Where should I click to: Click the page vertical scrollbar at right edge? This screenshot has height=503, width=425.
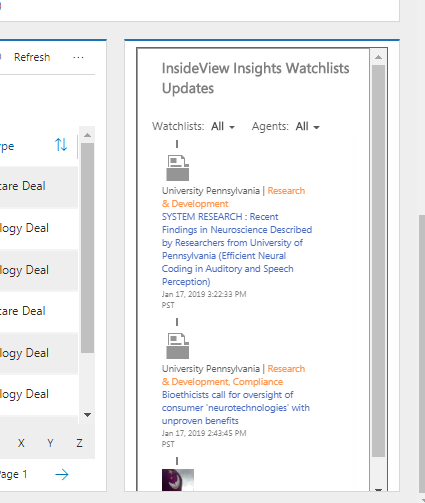422,353
